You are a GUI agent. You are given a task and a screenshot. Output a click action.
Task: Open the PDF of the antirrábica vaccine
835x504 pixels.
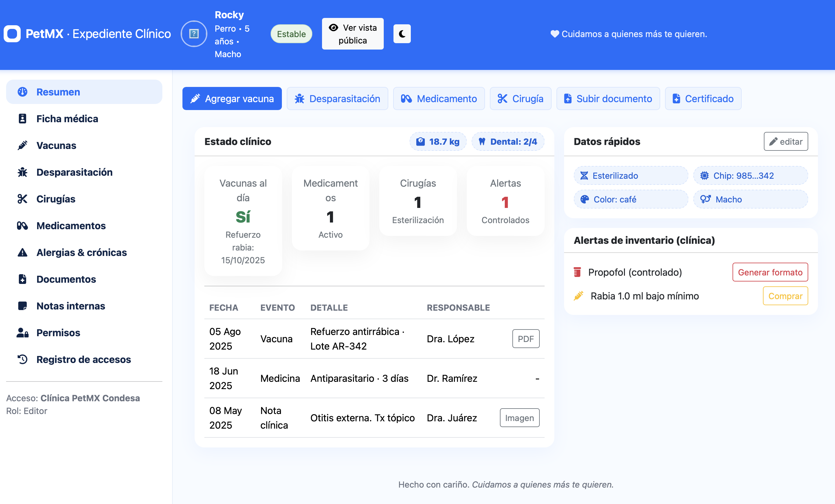526,338
